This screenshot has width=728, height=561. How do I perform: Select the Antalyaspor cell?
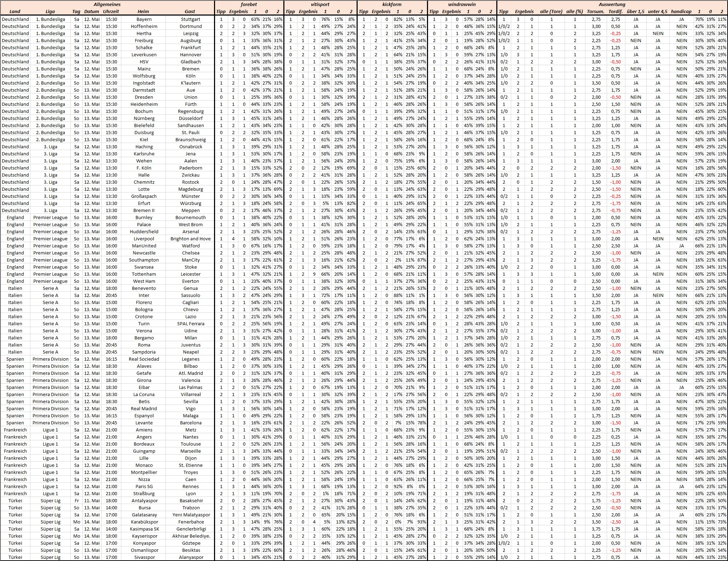pos(144,500)
